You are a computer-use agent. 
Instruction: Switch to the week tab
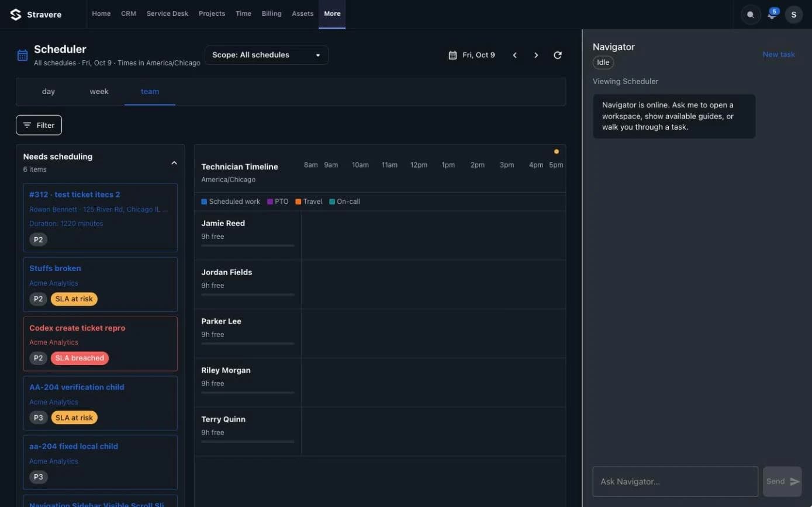(99, 92)
